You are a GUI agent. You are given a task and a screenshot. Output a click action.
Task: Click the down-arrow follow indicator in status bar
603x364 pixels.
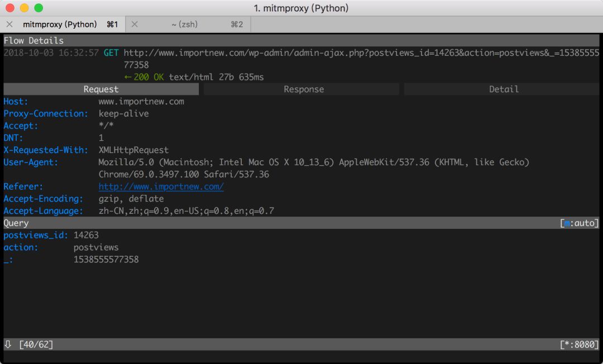[8, 344]
